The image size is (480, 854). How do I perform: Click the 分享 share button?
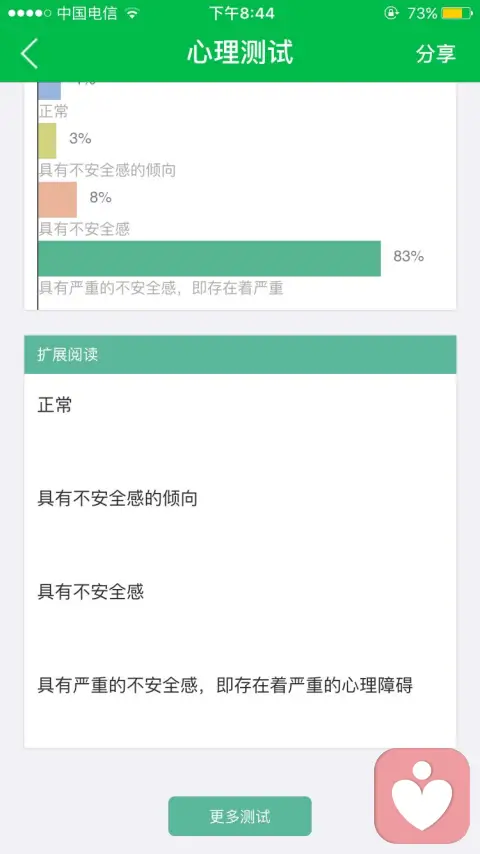click(435, 53)
